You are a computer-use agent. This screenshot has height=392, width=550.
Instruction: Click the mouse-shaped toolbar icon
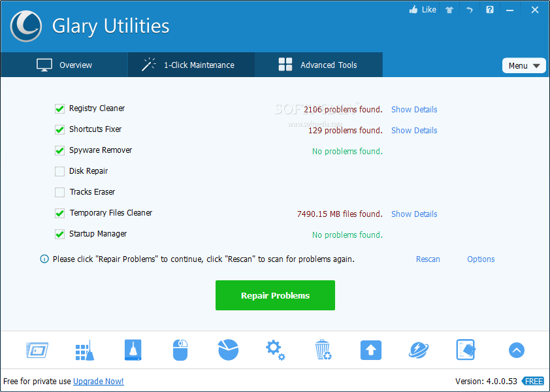pyautogui.click(x=180, y=350)
